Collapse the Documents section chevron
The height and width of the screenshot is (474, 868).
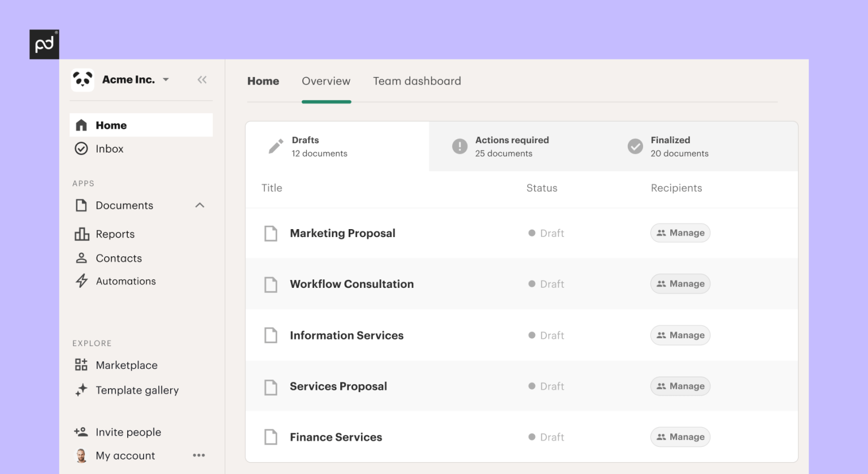(199, 205)
